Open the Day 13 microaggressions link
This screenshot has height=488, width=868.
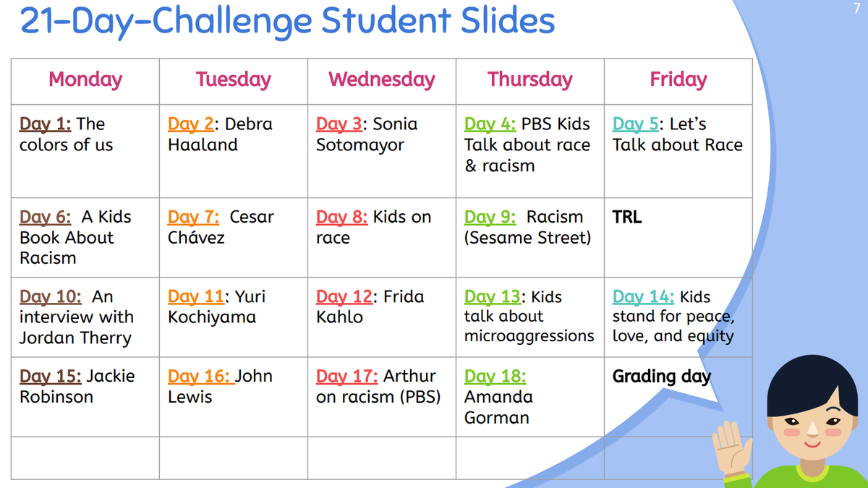(493, 297)
